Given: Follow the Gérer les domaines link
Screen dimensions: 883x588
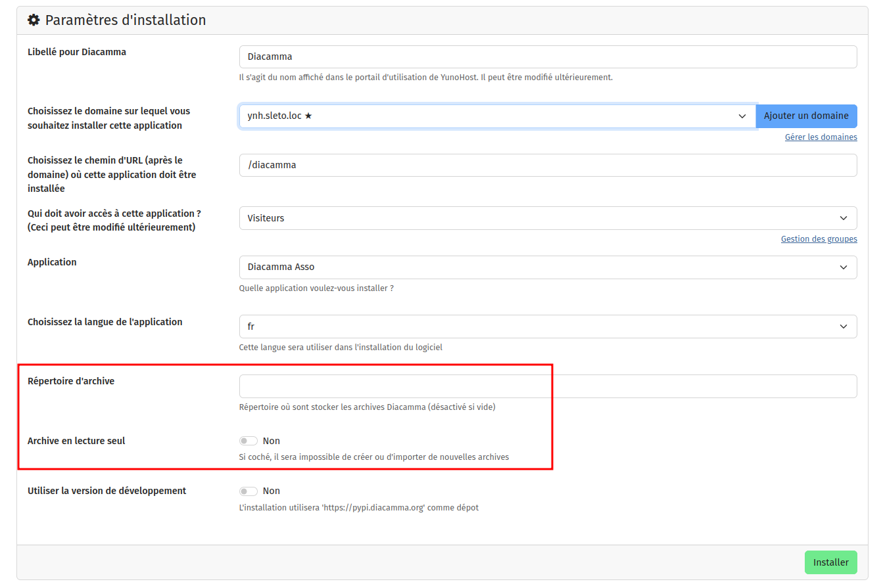Looking at the screenshot, I should (821, 137).
